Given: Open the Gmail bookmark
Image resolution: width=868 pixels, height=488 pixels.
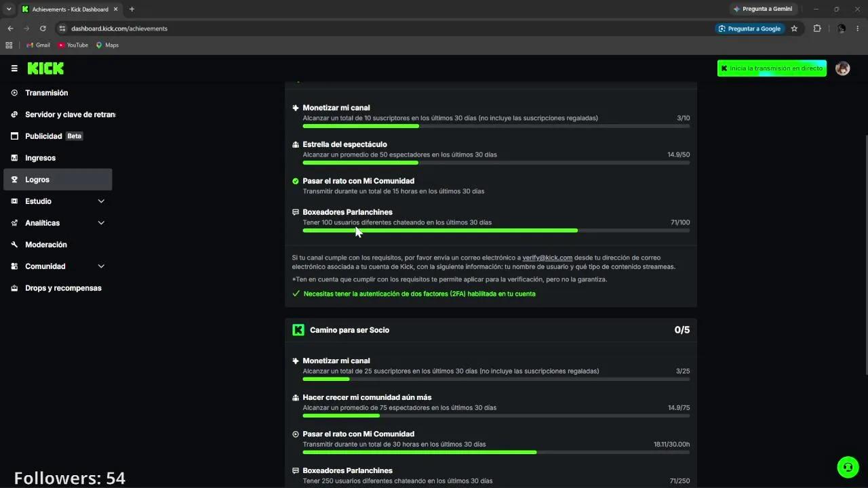Looking at the screenshot, I should click(x=38, y=45).
